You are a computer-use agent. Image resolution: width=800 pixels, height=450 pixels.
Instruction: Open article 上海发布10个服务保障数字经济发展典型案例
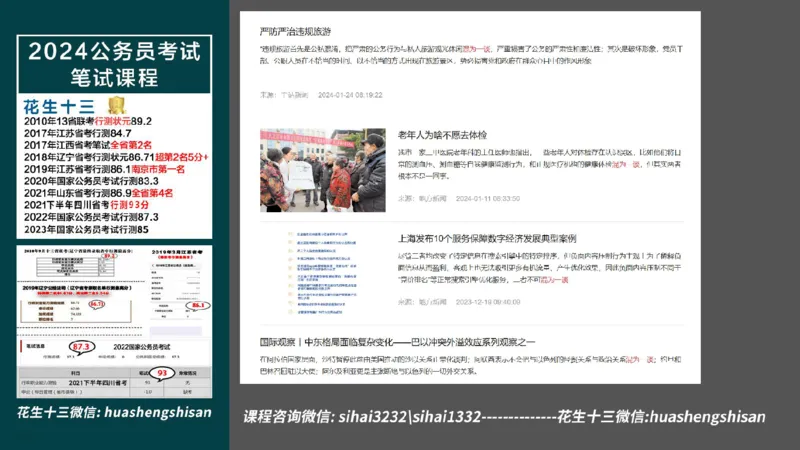pos(487,238)
